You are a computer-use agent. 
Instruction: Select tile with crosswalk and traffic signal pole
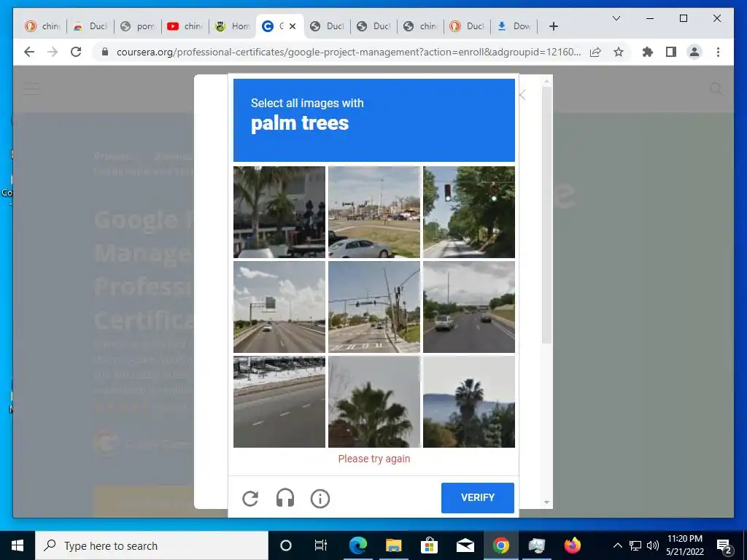[x=374, y=307]
